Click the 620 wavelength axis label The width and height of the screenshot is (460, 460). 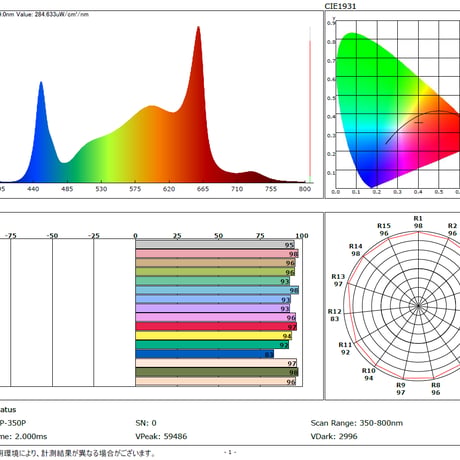point(169,189)
